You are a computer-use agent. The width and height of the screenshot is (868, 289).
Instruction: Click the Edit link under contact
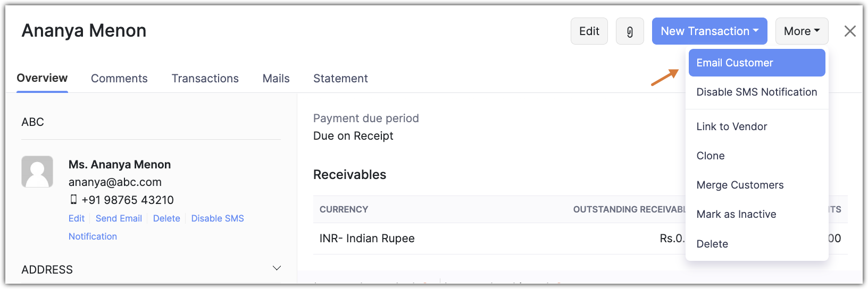coord(77,218)
